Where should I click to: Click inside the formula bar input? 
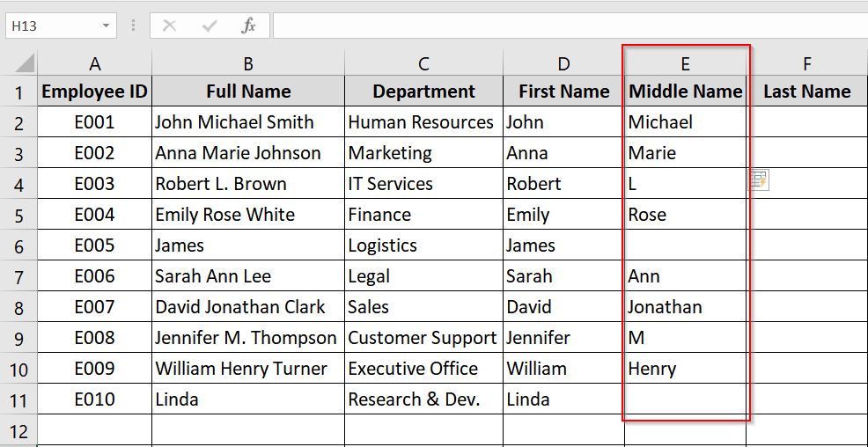tap(570, 26)
